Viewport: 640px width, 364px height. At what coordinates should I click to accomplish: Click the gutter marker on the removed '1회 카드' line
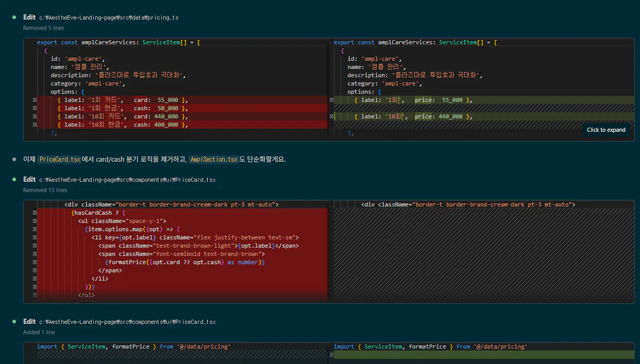tap(35, 100)
